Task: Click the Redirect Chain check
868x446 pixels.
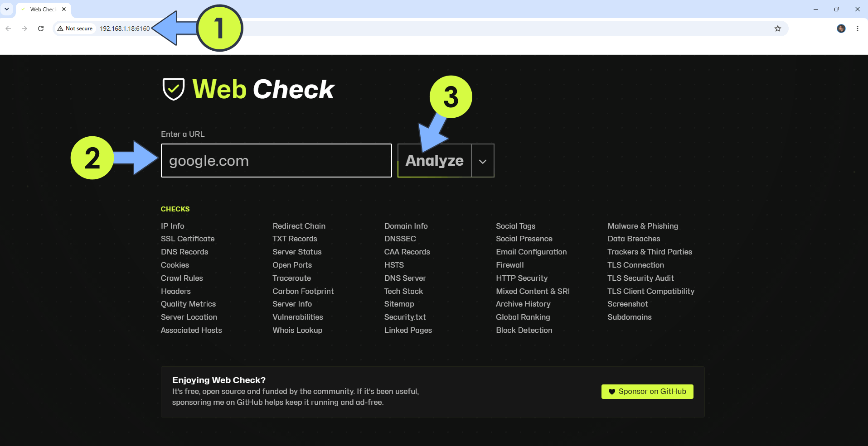Action: coord(299,226)
